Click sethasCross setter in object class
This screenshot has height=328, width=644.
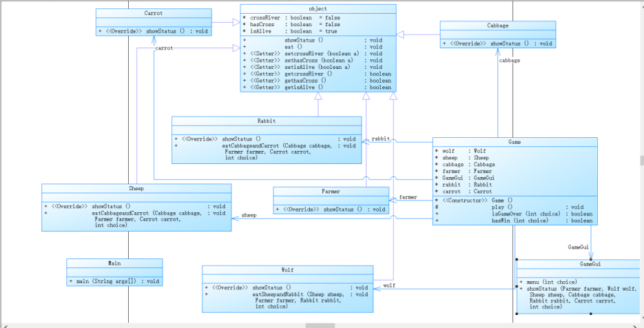(313, 61)
